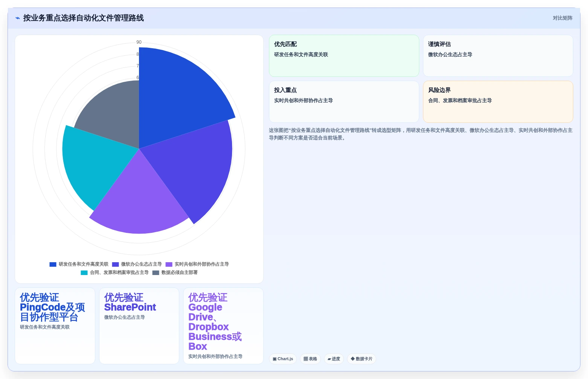Toggle legend swatch for 数据必须自主部署
The width and height of the screenshot is (588, 379).
tap(156, 273)
